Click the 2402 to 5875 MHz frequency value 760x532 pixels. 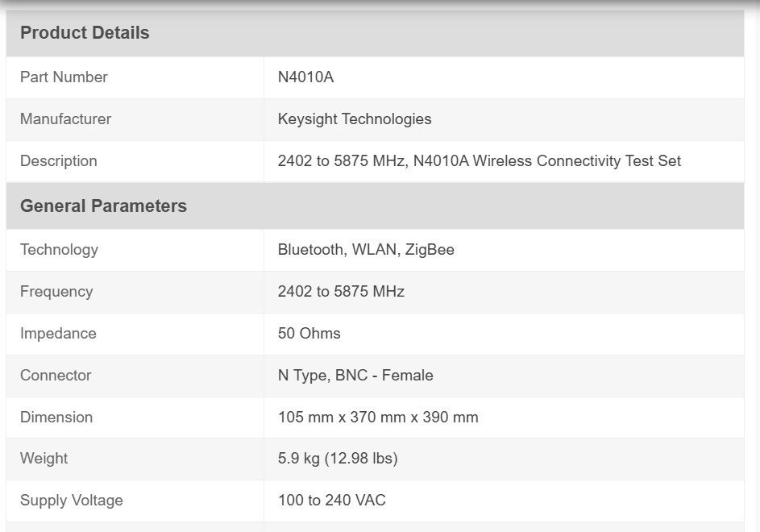tap(341, 292)
